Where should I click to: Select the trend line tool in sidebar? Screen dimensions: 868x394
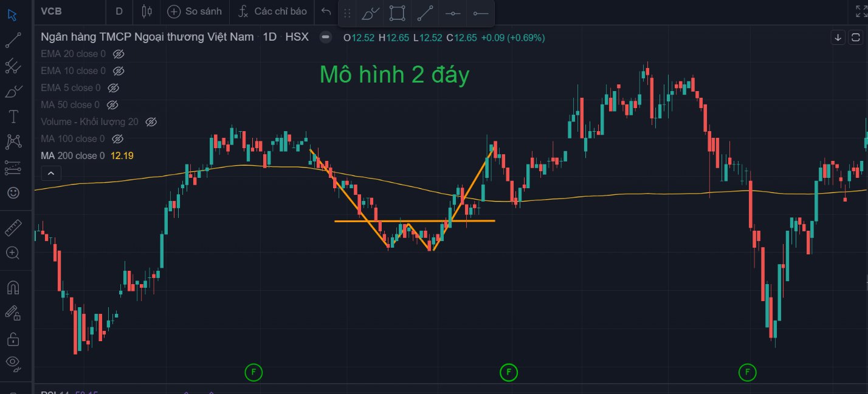click(13, 40)
